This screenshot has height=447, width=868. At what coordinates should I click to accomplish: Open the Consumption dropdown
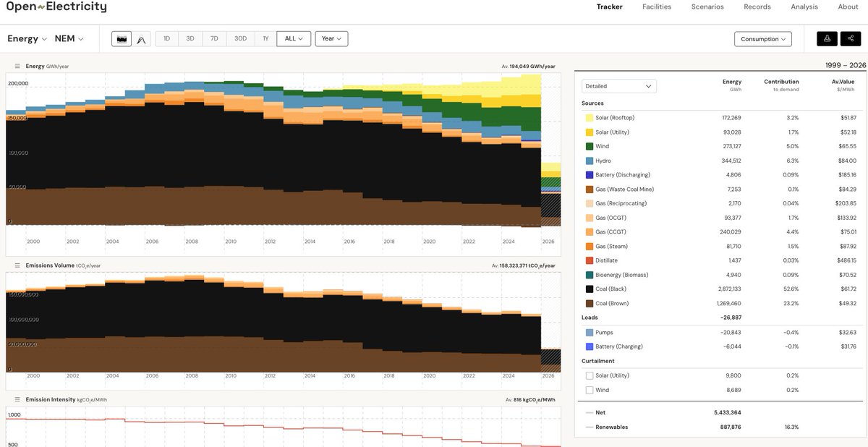tap(763, 39)
